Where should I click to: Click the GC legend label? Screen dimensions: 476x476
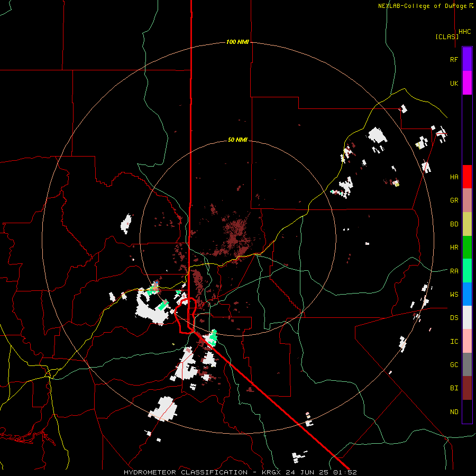(x=454, y=364)
